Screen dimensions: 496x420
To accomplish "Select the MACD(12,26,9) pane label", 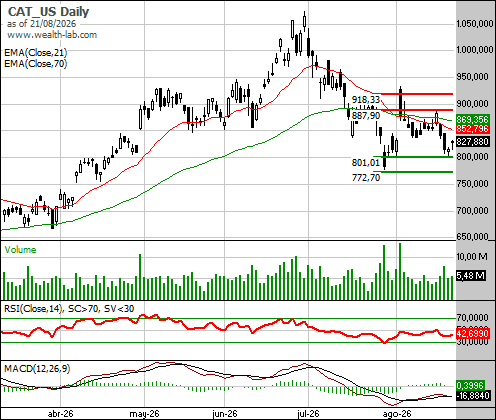I will point(37,369).
